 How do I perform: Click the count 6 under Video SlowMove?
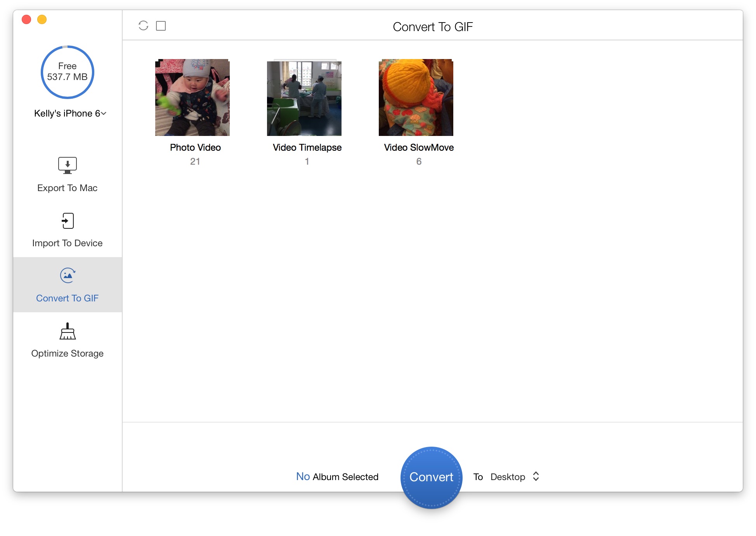click(x=419, y=162)
